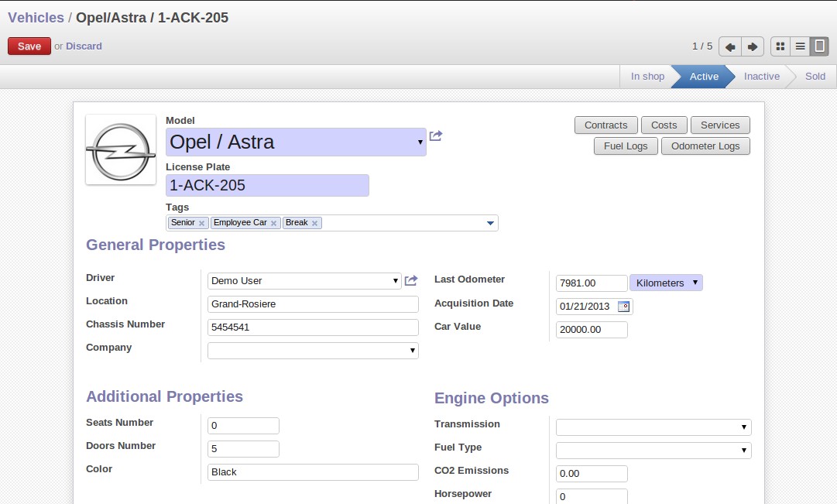Edit the Seats Number field
The image size is (837, 504).
[x=243, y=426]
